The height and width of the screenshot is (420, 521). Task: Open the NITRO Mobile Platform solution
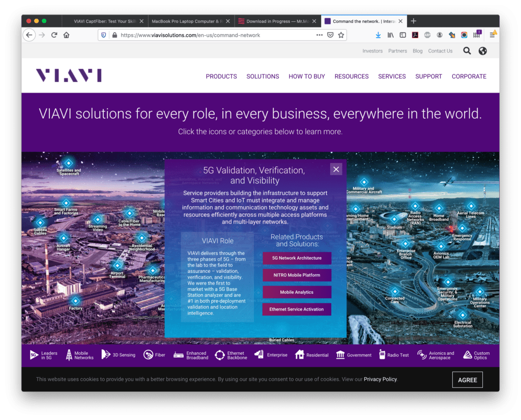click(297, 275)
